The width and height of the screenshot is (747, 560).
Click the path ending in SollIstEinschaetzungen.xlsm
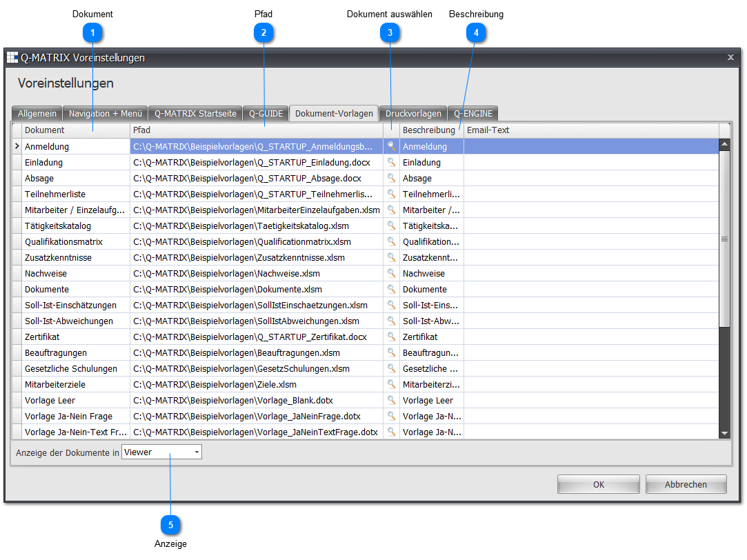tap(257, 305)
